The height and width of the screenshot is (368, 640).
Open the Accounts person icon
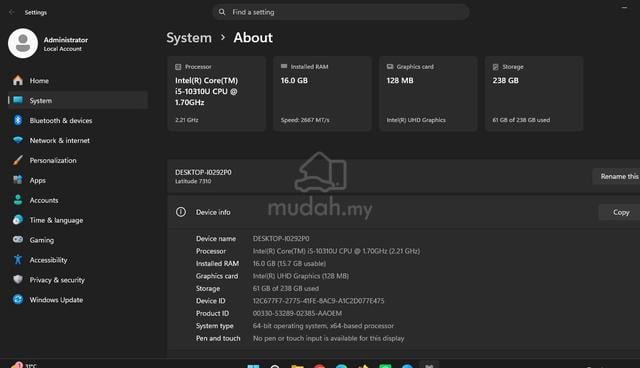point(18,200)
